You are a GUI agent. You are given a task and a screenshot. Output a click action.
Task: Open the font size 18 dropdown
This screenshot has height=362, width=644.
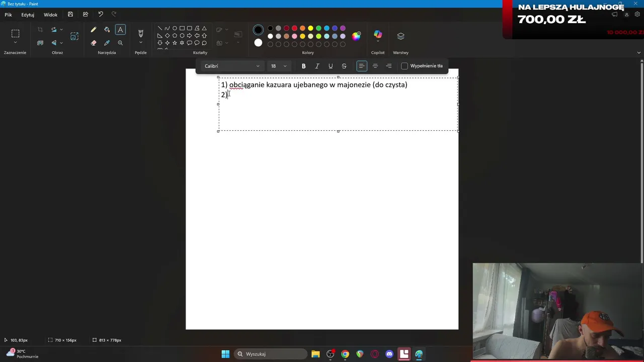279,66
